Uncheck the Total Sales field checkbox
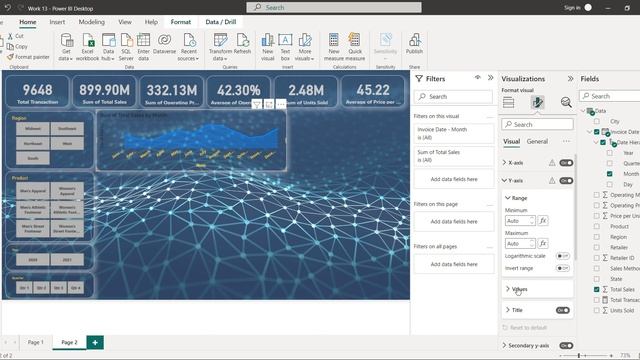640x360 pixels. coord(597,289)
